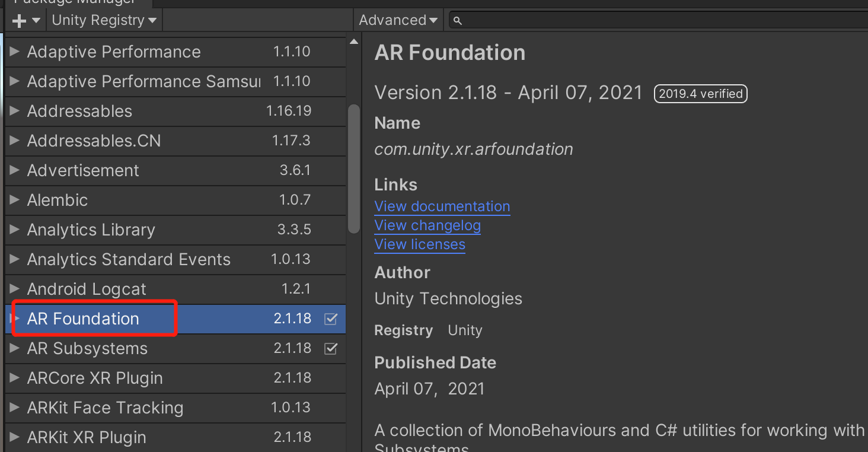The height and width of the screenshot is (452, 868).
Task: Toggle AR Subsystems installed checkmark
Action: click(331, 349)
